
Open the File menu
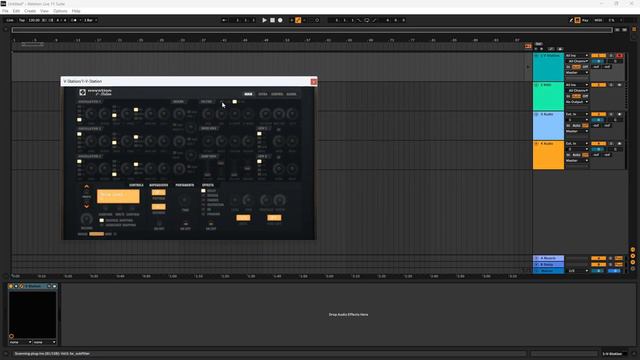coord(5,11)
